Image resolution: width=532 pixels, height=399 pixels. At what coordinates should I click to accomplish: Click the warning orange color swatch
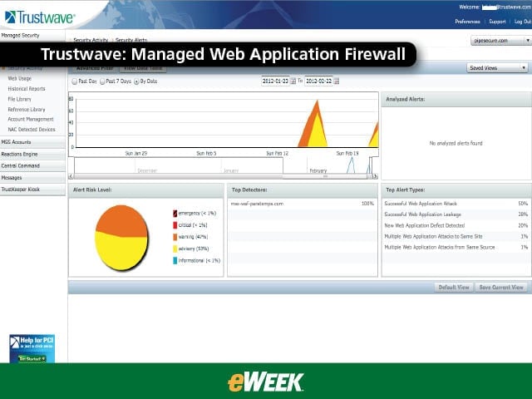175,237
